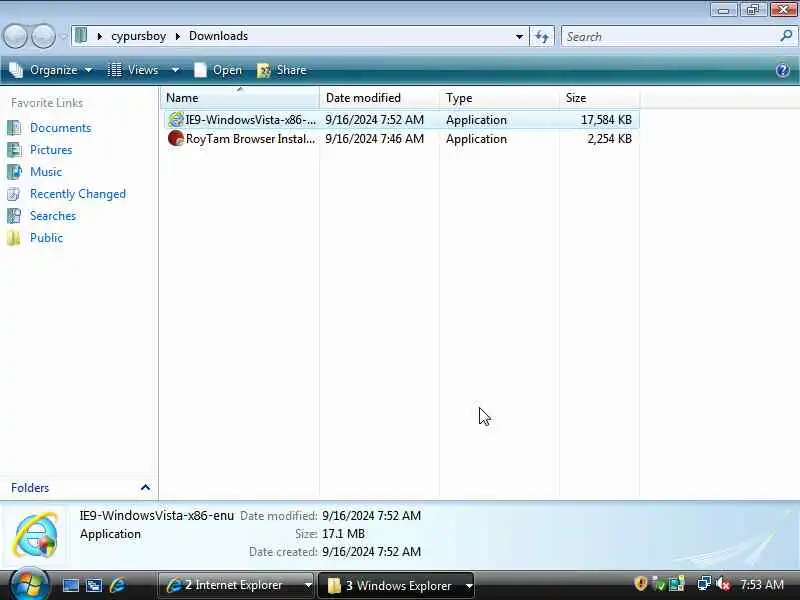Image resolution: width=800 pixels, height=600 pixels.
Task: Refresh the Downloads folder view
Action: click(542, 37)
